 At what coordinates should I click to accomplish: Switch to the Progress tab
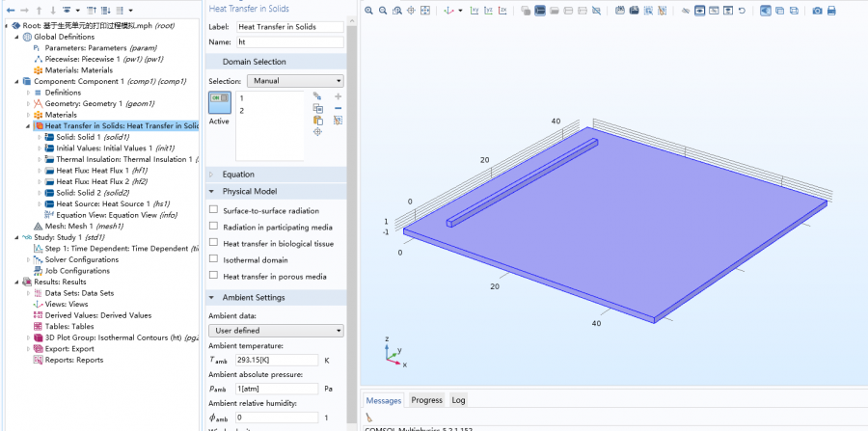426,400
